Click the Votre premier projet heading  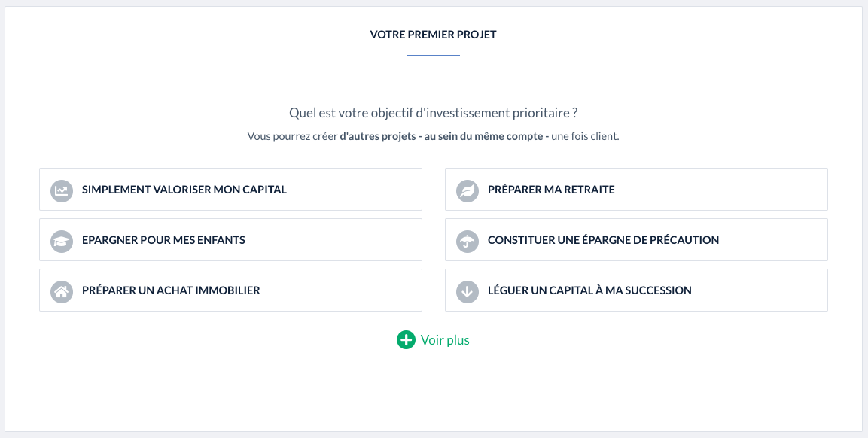click(433, 35)
